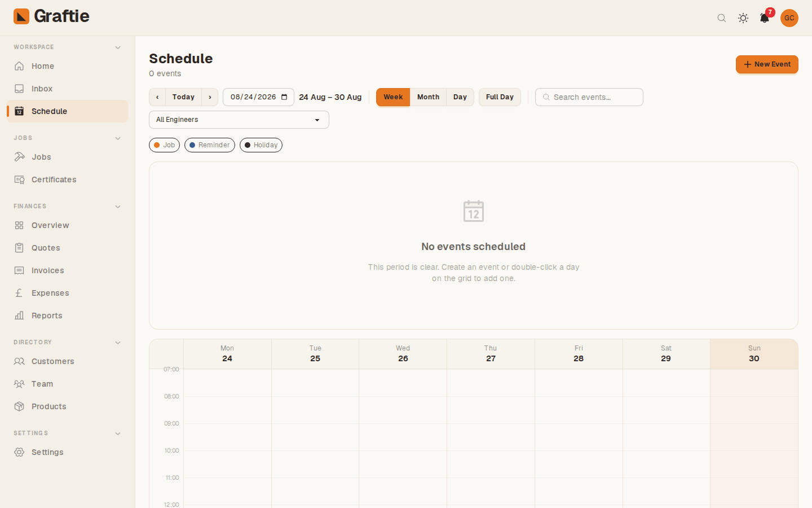Open Expenses in the sidebar
This screenshot has width=812, height=508.
(68, 293)
